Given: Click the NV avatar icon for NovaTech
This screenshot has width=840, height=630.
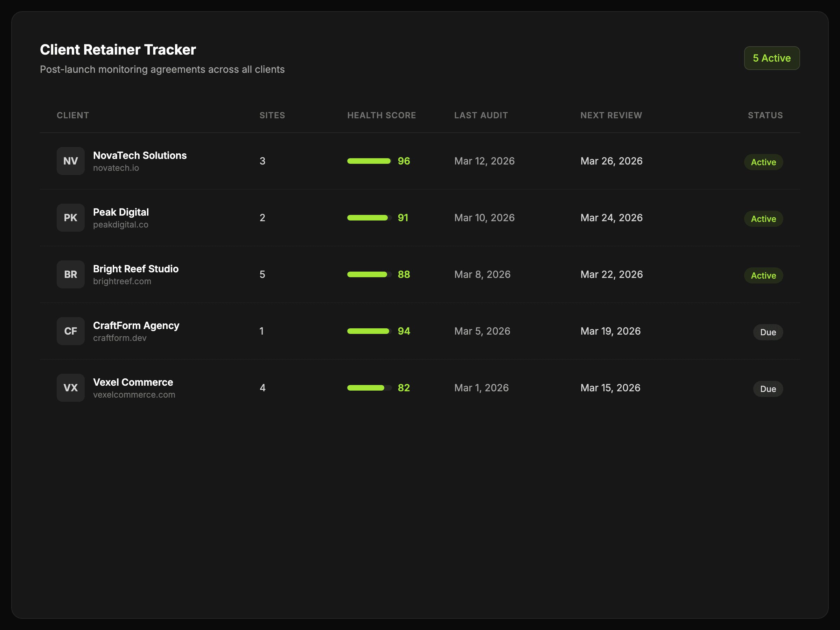Looking at the screenshot, I should click(71, 161).
